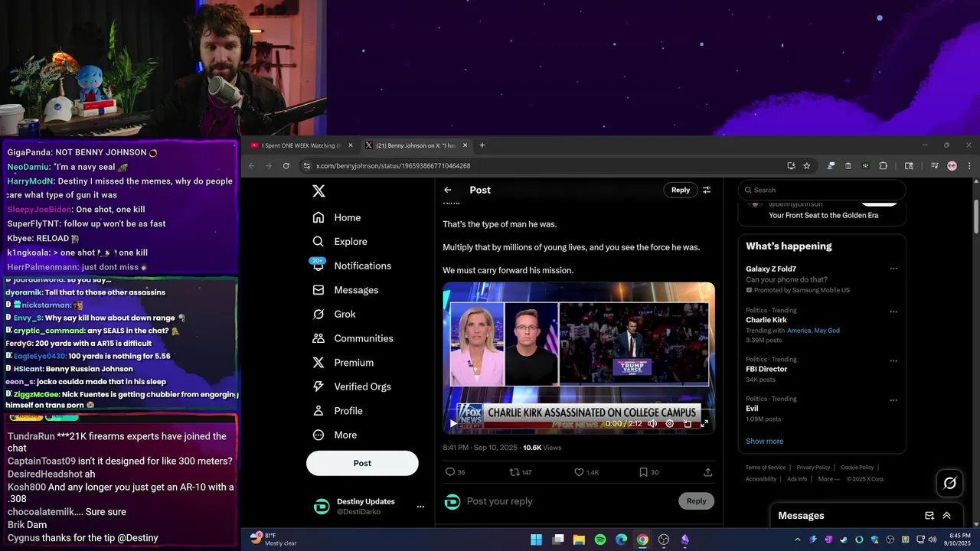Expand the video to fullscreen
Image resolution: width=980 pixels, height=551 pixels.
(704, 423)
